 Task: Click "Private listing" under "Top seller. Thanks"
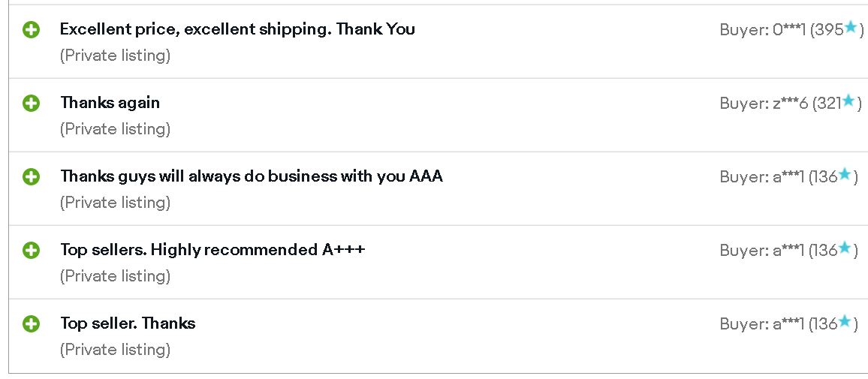[115, 350]
